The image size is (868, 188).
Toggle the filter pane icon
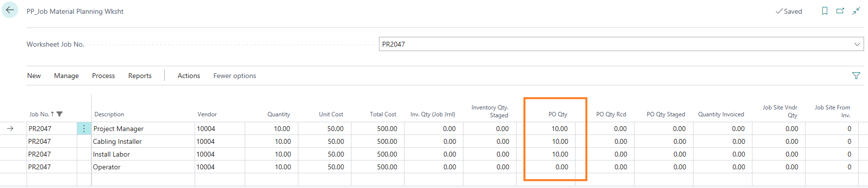856,76
